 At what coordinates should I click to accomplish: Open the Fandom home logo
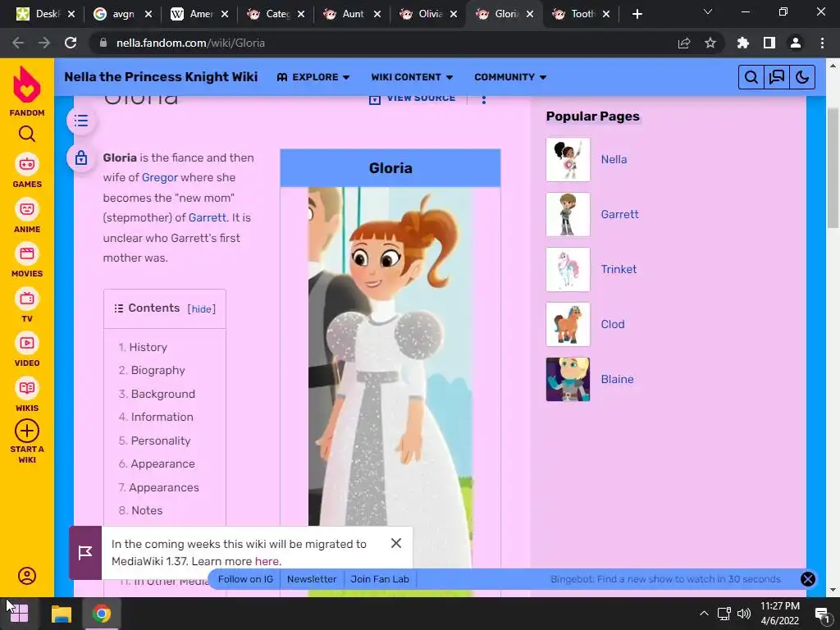27,85
